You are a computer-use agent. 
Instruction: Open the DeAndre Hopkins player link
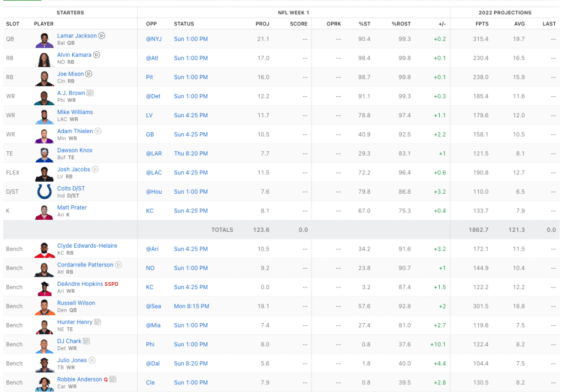(x=80, y=284)
